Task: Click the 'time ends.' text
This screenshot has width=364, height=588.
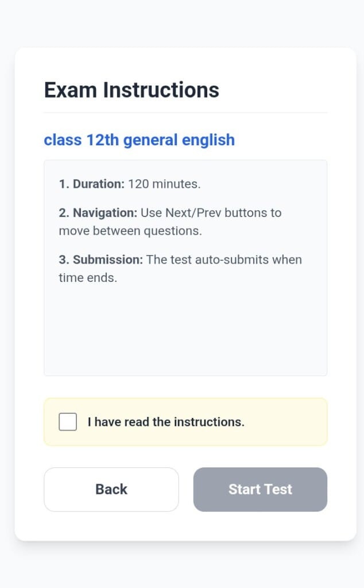Action: click(88, 278)
